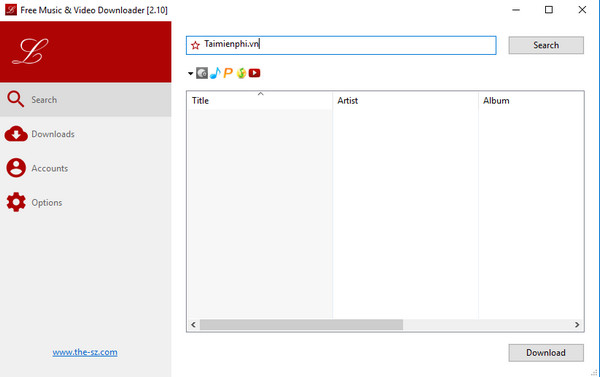Toggle the gray disc source icon
This screenshot has height=377, width=600.
click(x=202, y=73)
